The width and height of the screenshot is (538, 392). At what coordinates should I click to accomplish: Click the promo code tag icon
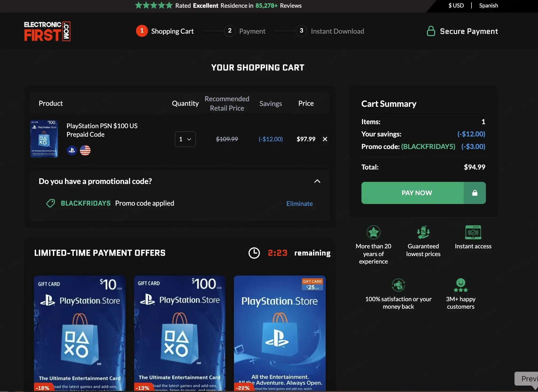[50, 203]
